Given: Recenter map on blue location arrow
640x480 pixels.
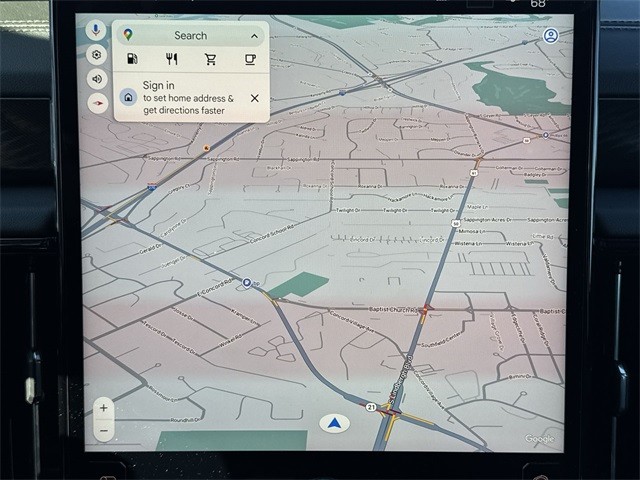Looking at the screenshot, I should 334,423.
